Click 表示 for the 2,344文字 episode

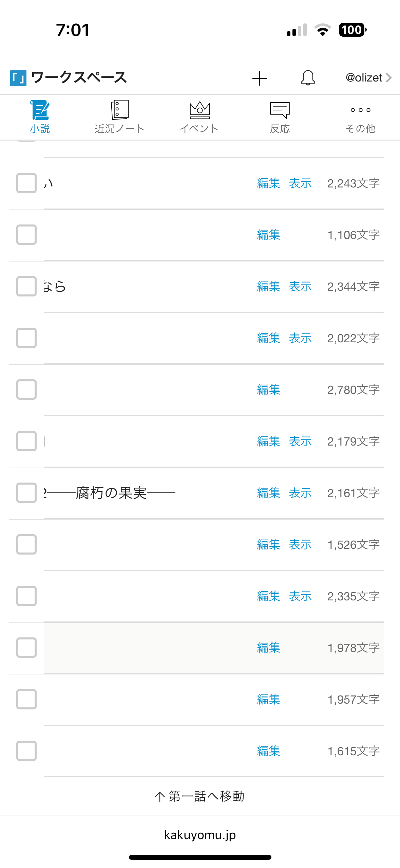pyautogui.click(x=300, y=286)
